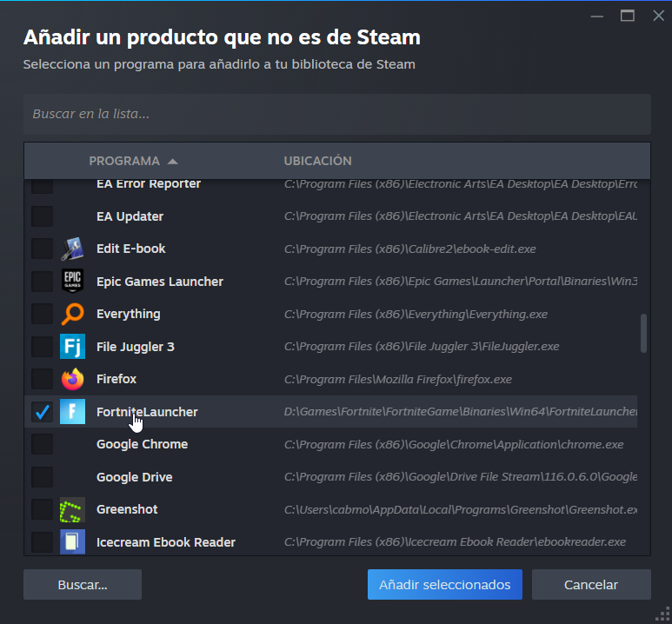This screenshot has width=672, height=624.
Task: Select the Google Chrome program name
Action: pos(142,444)
